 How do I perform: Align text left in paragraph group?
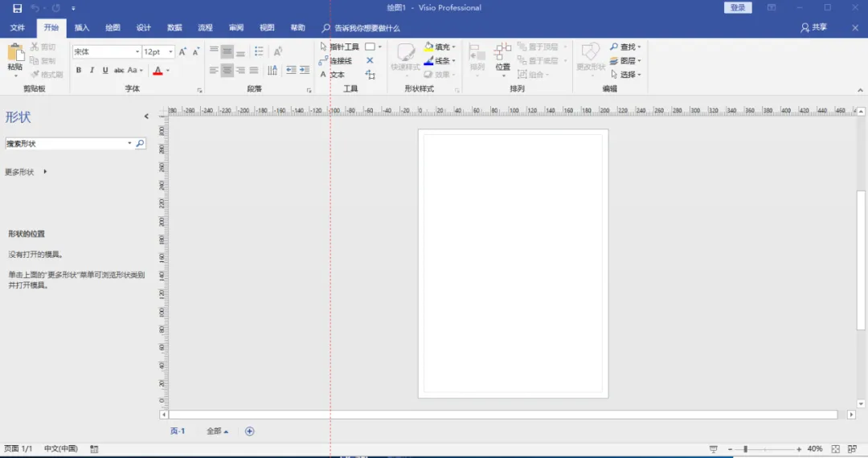214,70
